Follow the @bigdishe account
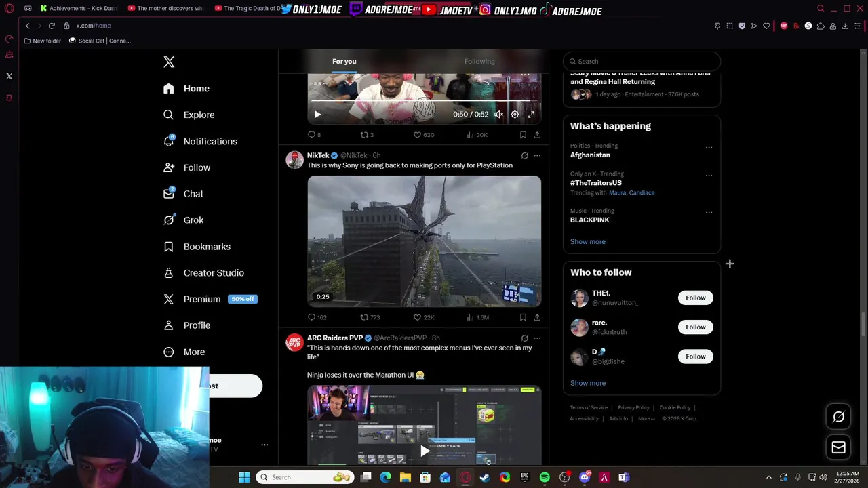This screenshot has height=488, width=868. click(x=695, y=357)
